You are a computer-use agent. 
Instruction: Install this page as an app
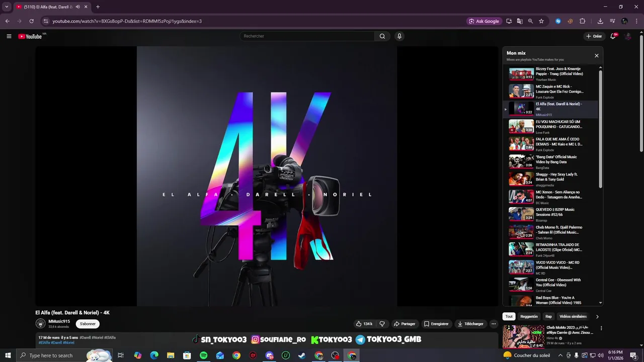tap(509, 21)
